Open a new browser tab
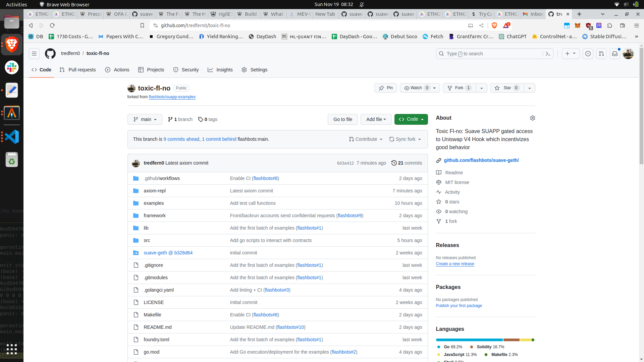This screenshot has height=362, width=644. 579,14
